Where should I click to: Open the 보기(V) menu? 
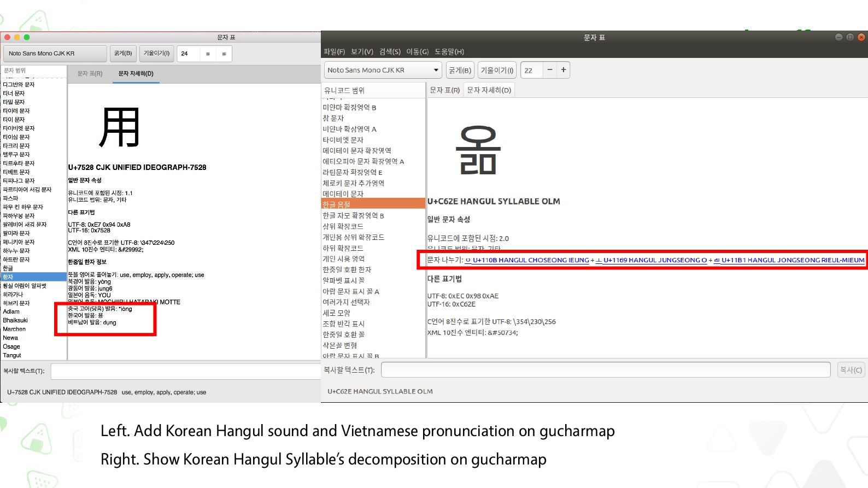coord(362,51)
